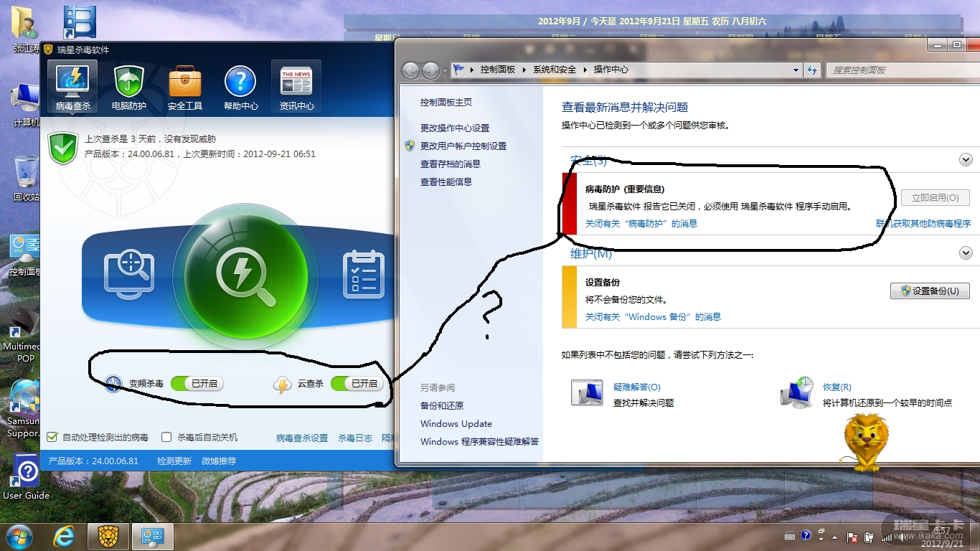Click the Back arrow in Action Center

click(410, 70)
